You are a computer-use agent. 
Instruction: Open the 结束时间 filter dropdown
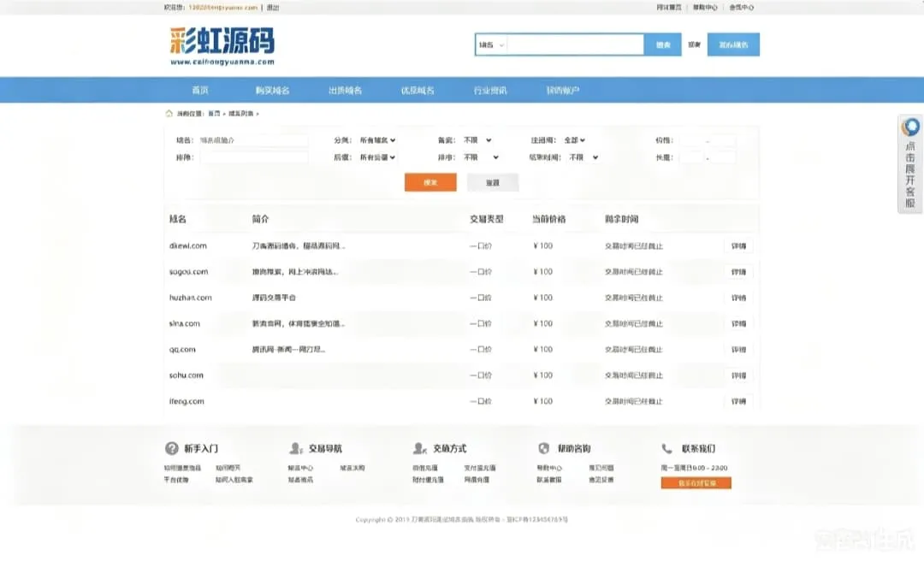583,157
